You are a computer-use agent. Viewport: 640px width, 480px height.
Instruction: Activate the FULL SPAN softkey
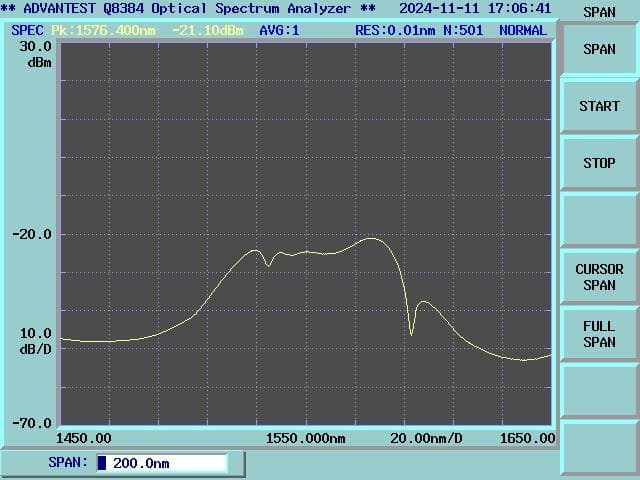[599, 334]
